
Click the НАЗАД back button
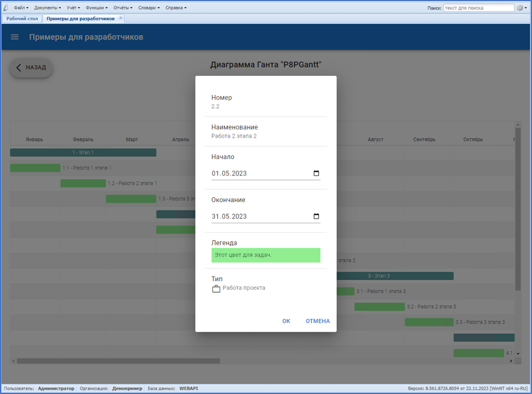[31, 68]
